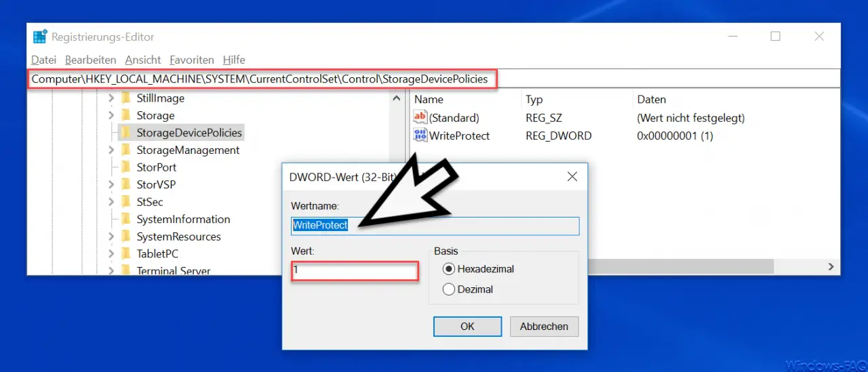This screenshot has height=372, width=868.
Task: Select the StSec folder icon
Action: tap(125, 202)
